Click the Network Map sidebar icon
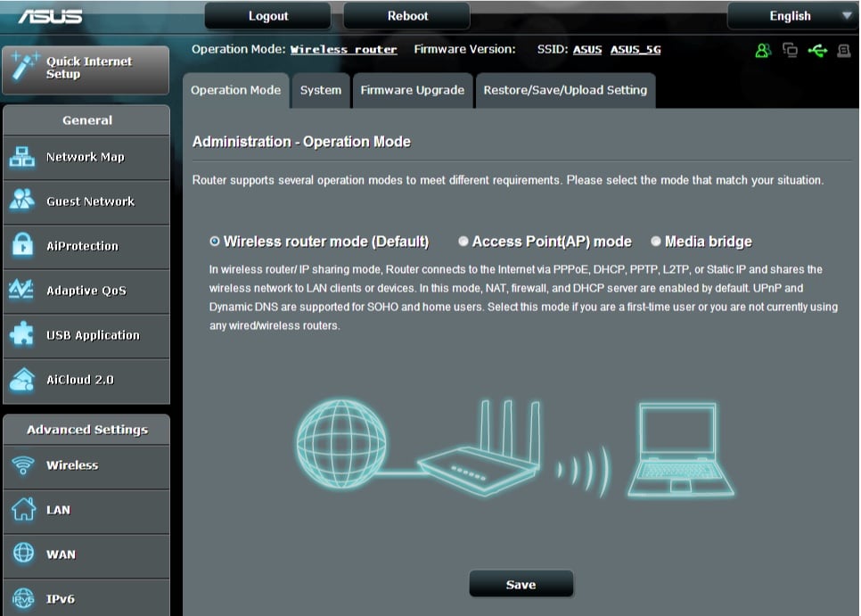Image resolution: width=861 pixels, height=616 pixels. coord(22,157)
